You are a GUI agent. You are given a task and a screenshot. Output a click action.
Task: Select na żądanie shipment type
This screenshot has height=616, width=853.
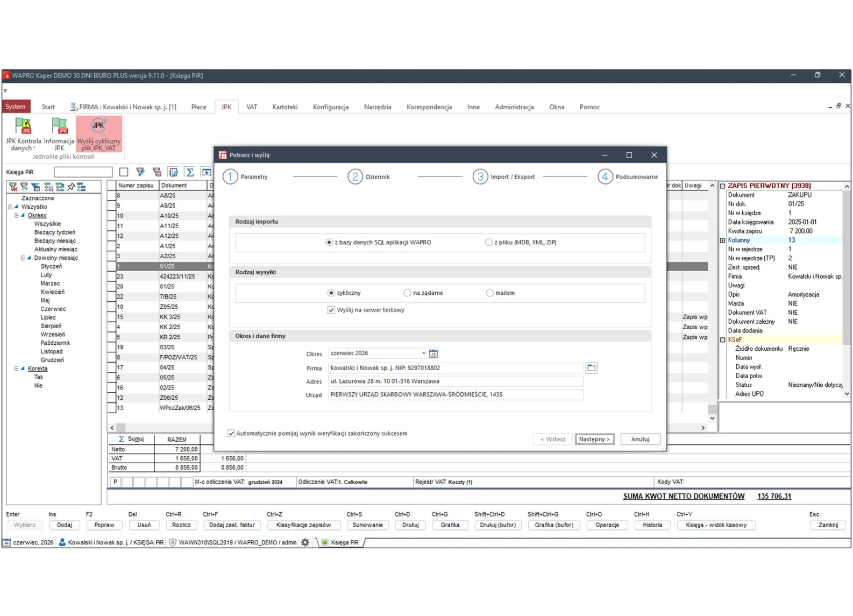pyautogui.click(x=407, y=293)
